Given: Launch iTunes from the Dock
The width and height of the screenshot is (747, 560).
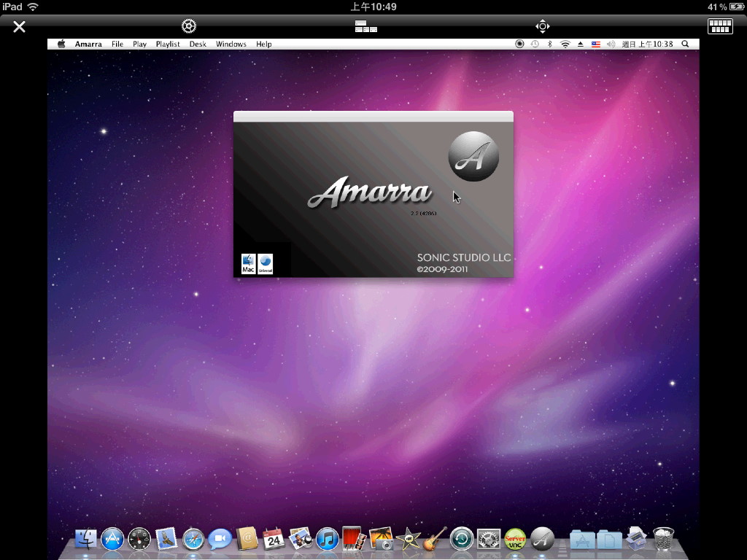Looking at the screenshot, I should (x=328, y=540).
